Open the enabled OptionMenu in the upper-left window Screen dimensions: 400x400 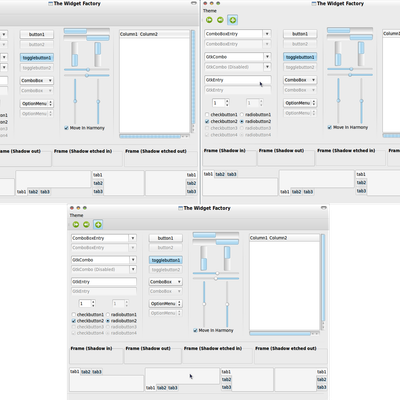(x=37, y=104)
